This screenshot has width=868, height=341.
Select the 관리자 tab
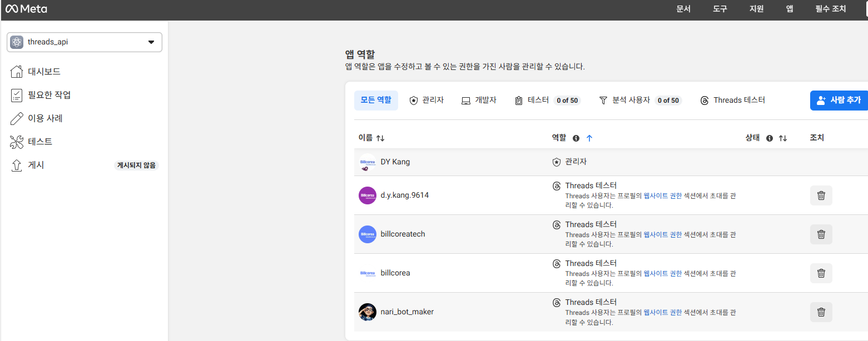(426, 100)
